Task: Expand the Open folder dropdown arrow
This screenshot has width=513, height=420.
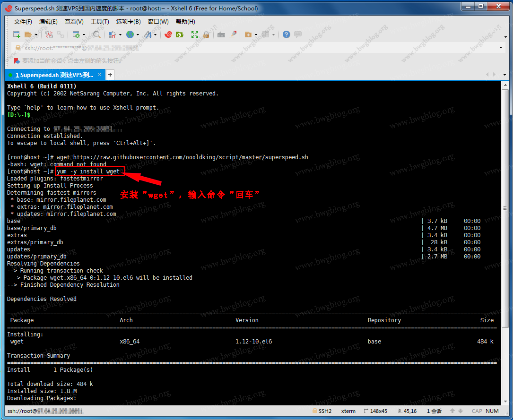Action: [x=36, y=34]
